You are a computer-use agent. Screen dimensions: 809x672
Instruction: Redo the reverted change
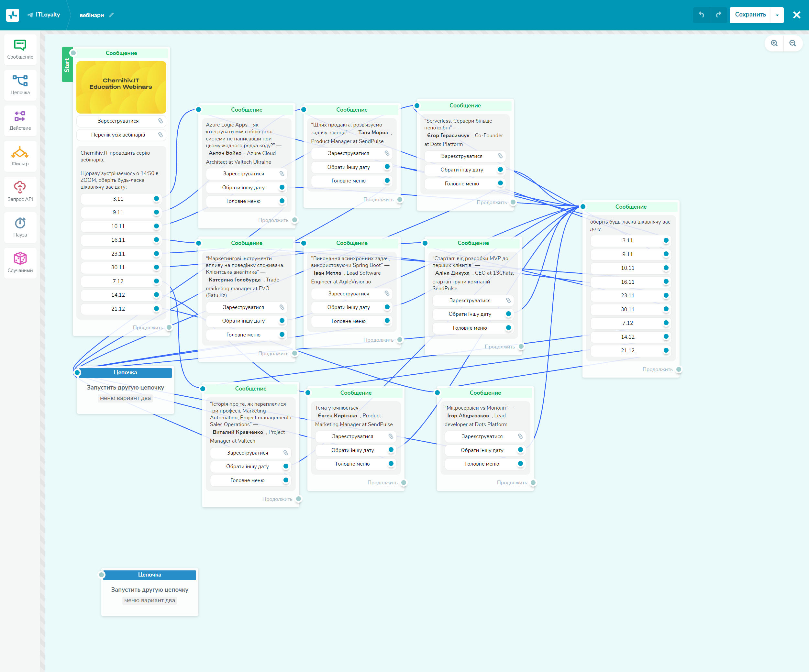click(718, 15)
